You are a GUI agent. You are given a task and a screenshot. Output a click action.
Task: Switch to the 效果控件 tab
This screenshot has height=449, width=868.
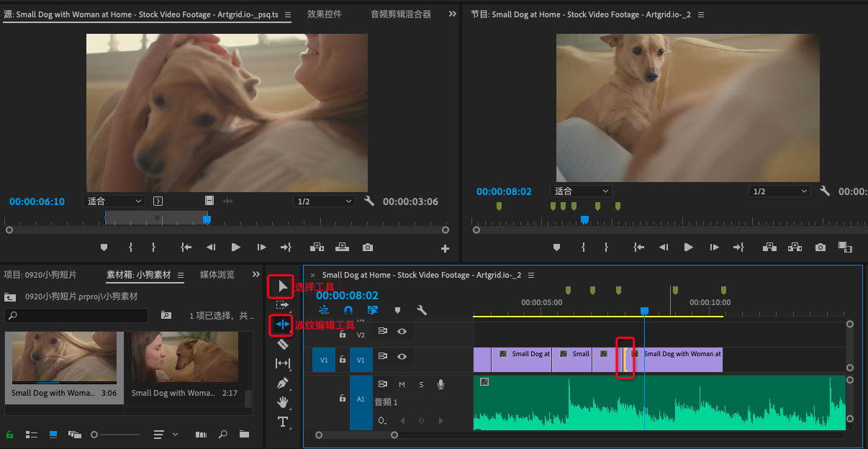325,14
